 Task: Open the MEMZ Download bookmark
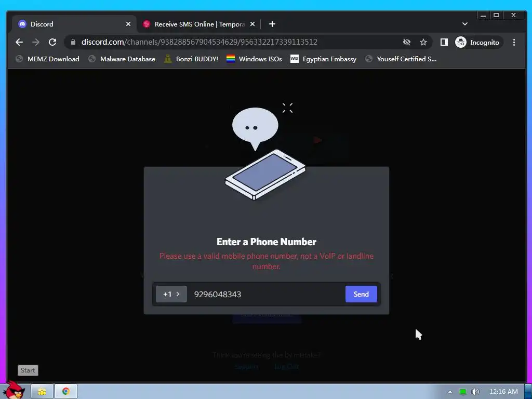pos(47,59)
